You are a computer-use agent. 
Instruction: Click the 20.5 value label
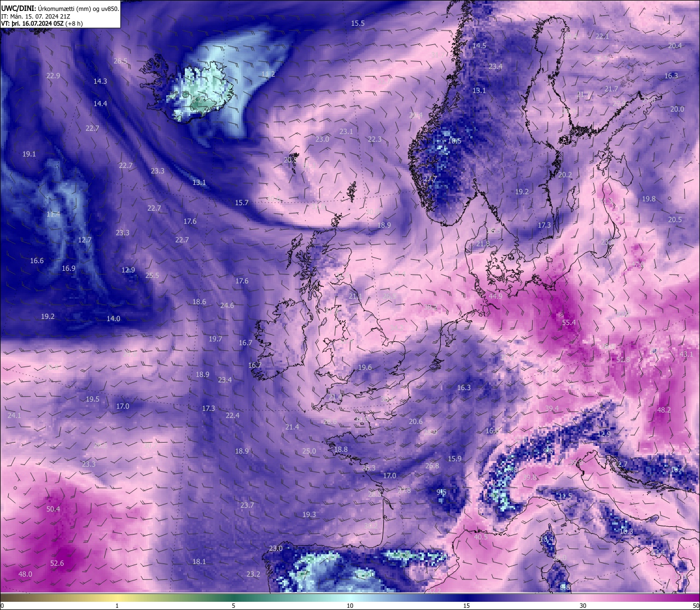[675, 219]
